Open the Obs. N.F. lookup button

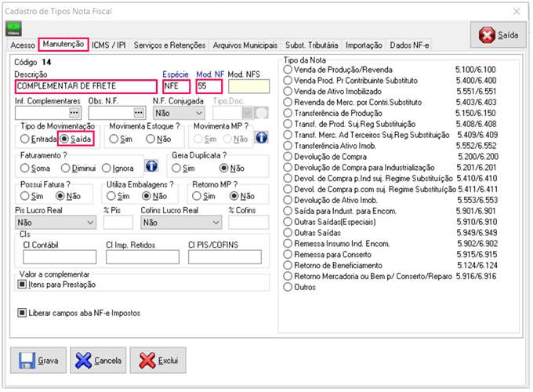pyautogui.click(x=140, y=113)
